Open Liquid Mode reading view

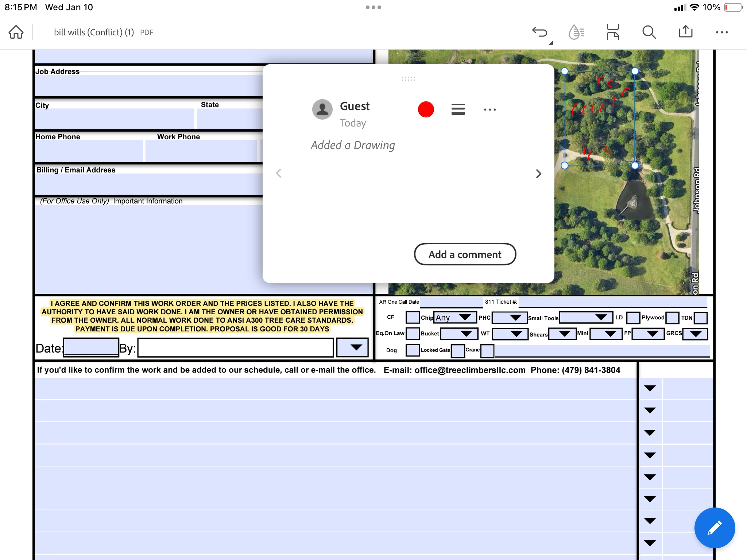pos(576,32)
